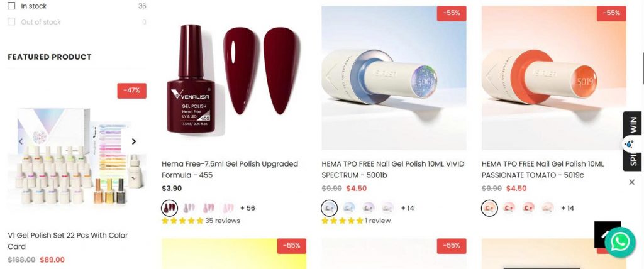The image size is (644, 269).
Task: Open V1 Gel Polish Set 22 Pcs link
Action: click(x=68, y=241)
